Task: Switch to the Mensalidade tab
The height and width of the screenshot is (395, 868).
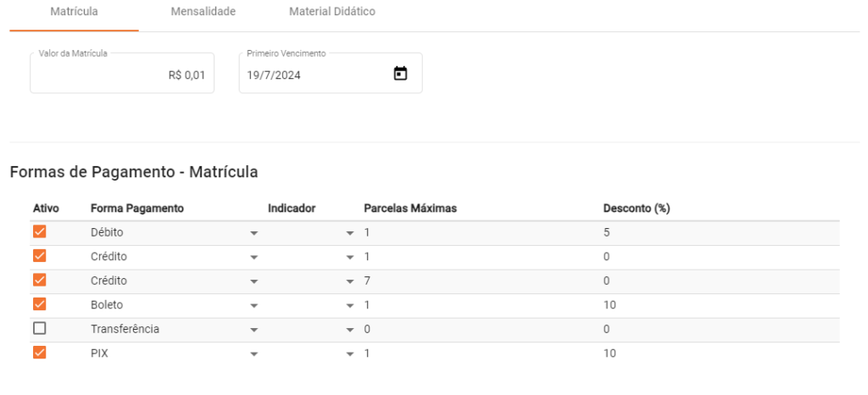Action: (x=203, y=12)
